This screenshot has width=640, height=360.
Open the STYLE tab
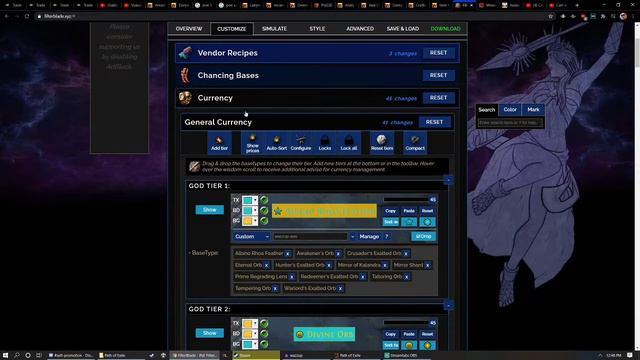[x=317, y=29]
